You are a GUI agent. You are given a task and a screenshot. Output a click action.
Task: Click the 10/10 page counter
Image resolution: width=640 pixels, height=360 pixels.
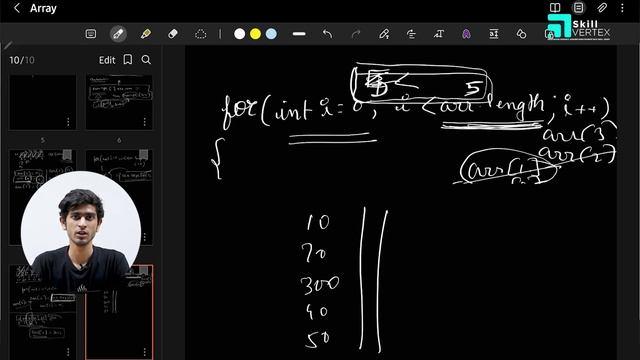22,60
